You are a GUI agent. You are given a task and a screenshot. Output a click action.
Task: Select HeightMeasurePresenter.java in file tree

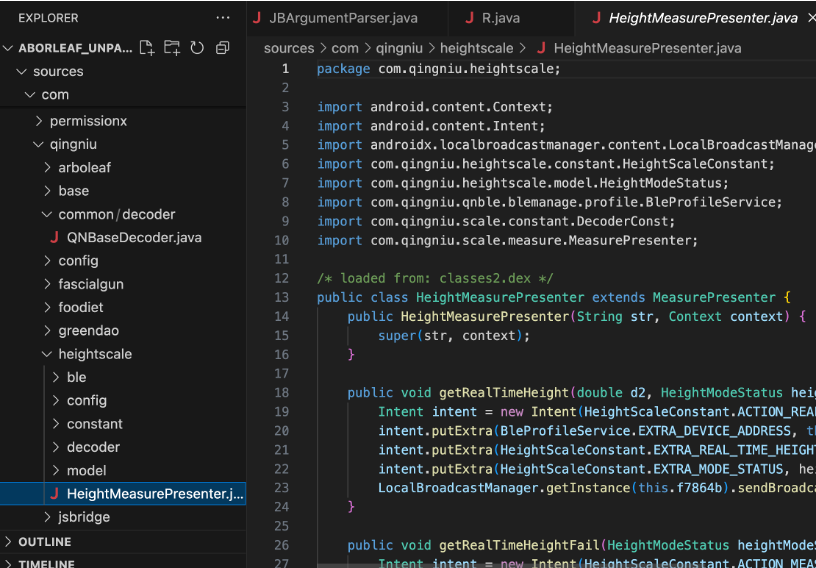(154, 494)
